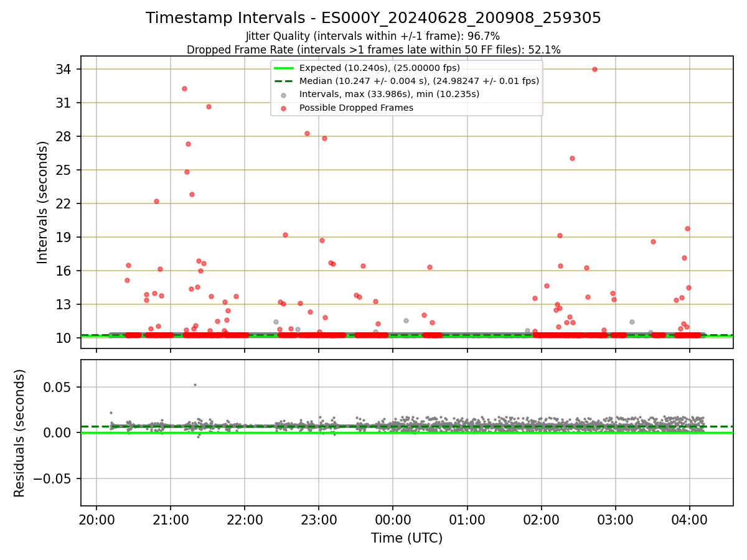Click the 'Residuals (seconds)' y-axis label
Screen dimensions: 747x560
click(20, 433)
